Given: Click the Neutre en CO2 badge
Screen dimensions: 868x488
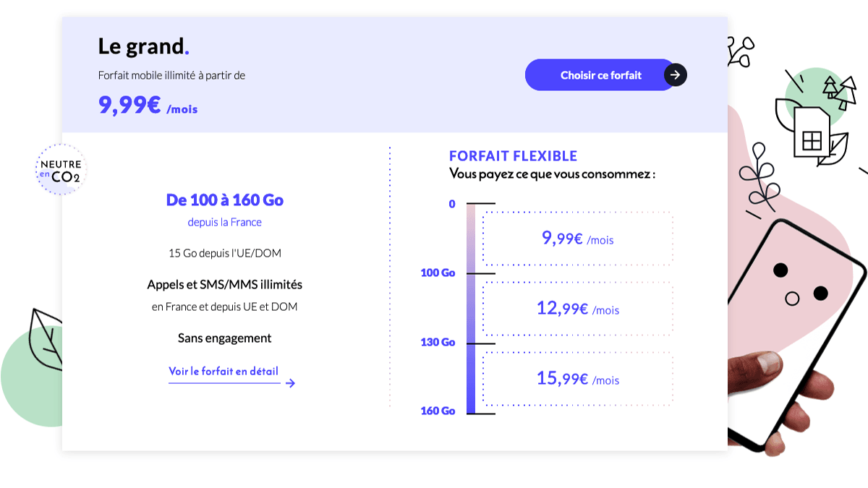Looking at the screenshot, I should coord(61,170).
